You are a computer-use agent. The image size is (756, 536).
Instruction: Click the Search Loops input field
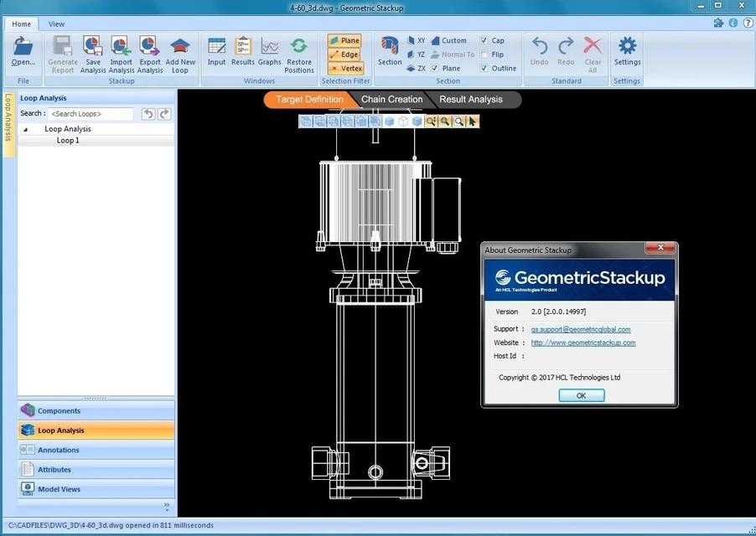(91, 114)
